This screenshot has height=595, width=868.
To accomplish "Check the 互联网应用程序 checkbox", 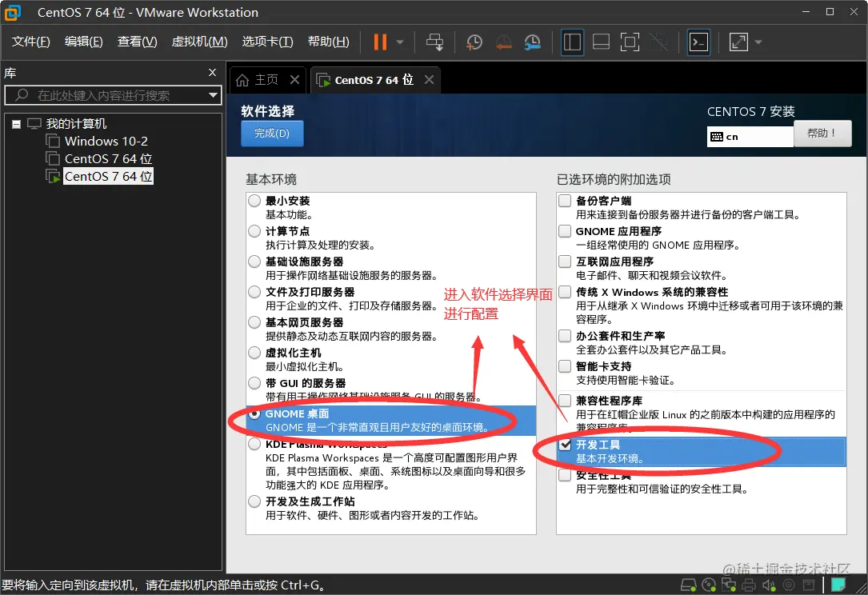I will [565, 262].
